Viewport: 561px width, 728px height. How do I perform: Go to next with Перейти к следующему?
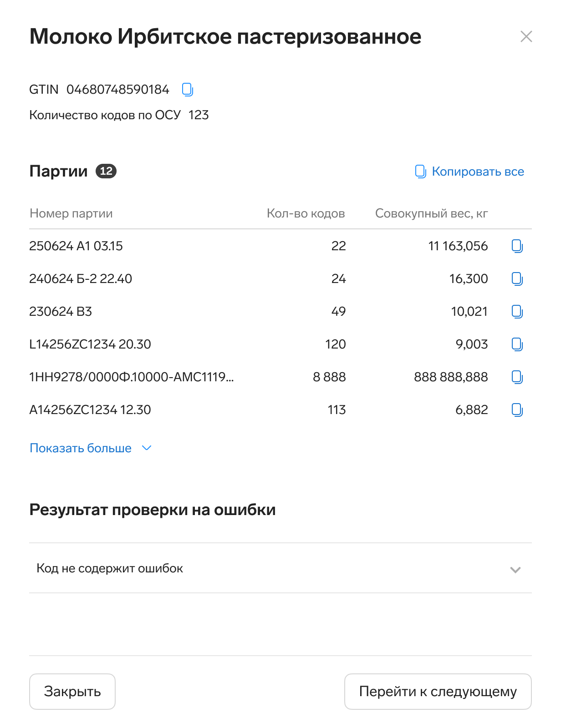(x=438, y=692)
